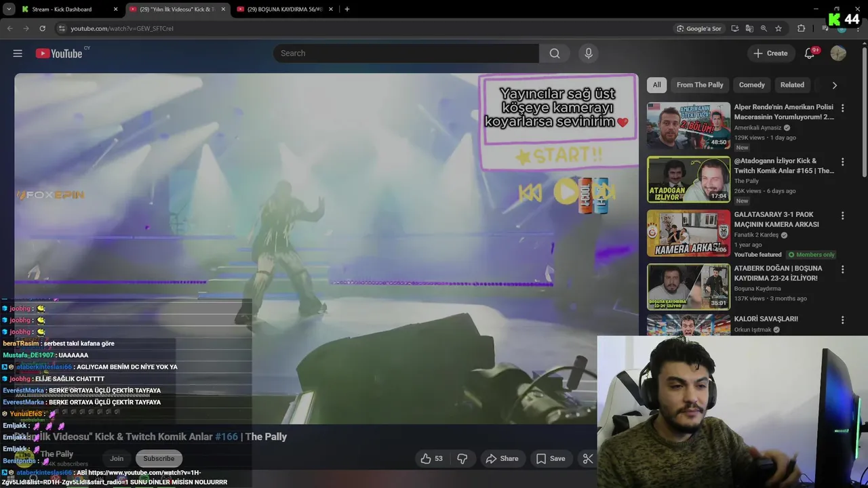The height and width of the screenshot is (488, 868).
Task: Open the translate page icon
Action: [749, 28]
